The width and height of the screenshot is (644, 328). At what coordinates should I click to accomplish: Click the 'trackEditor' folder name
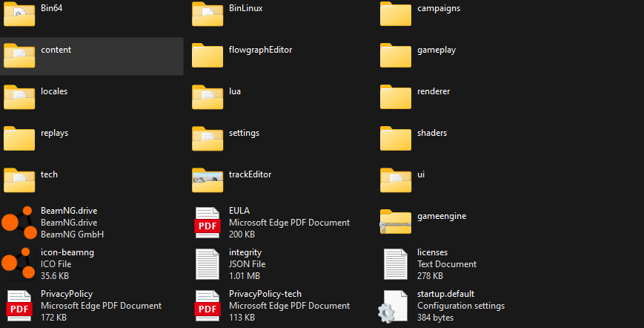tap(250, 174)
